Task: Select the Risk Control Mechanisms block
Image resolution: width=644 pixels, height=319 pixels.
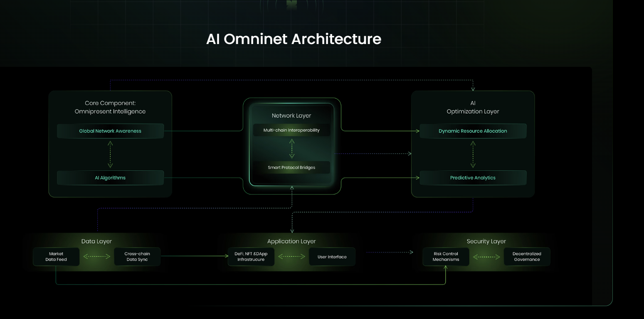Action: (x=446, y=256)
